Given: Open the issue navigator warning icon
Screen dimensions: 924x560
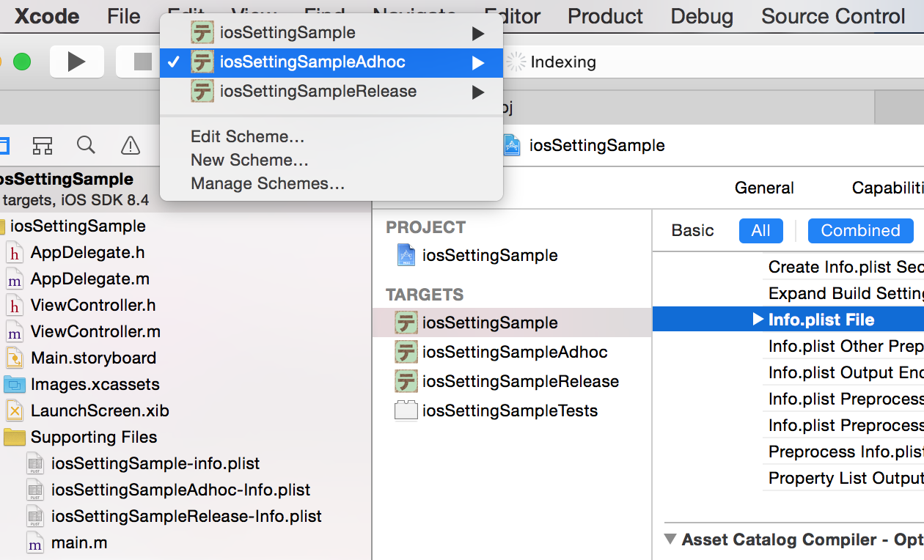Looking at the screenshot, I should (130, 145).
